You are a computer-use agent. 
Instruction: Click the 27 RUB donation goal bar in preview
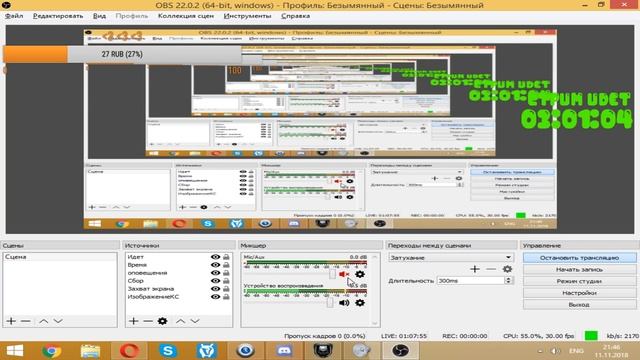[x=122, y=54]
